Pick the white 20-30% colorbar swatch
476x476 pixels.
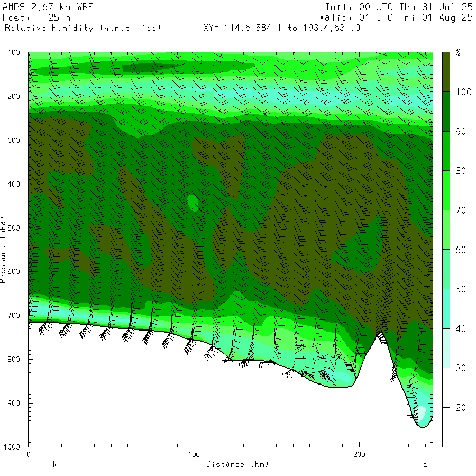pos(446,388)
